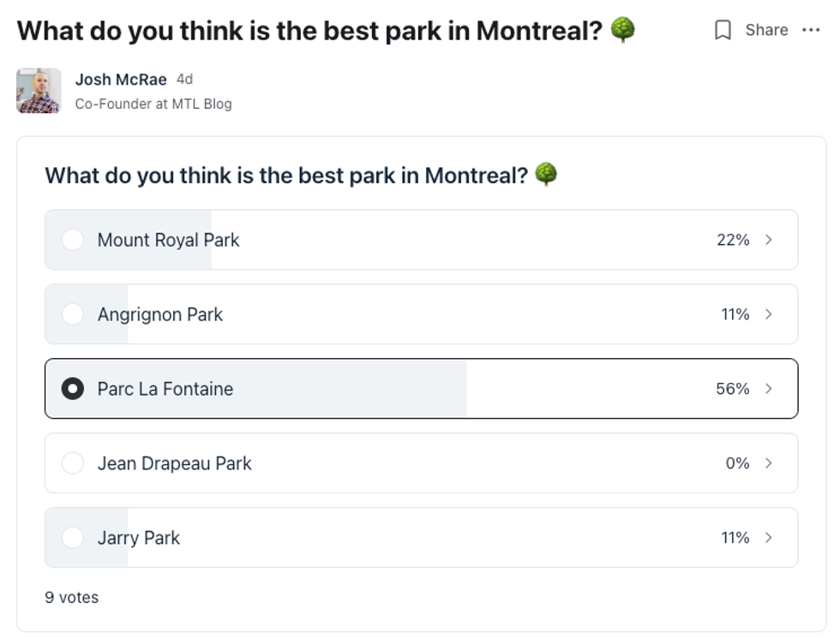Click the Share icon next to the bookmark

pos(767,30)
